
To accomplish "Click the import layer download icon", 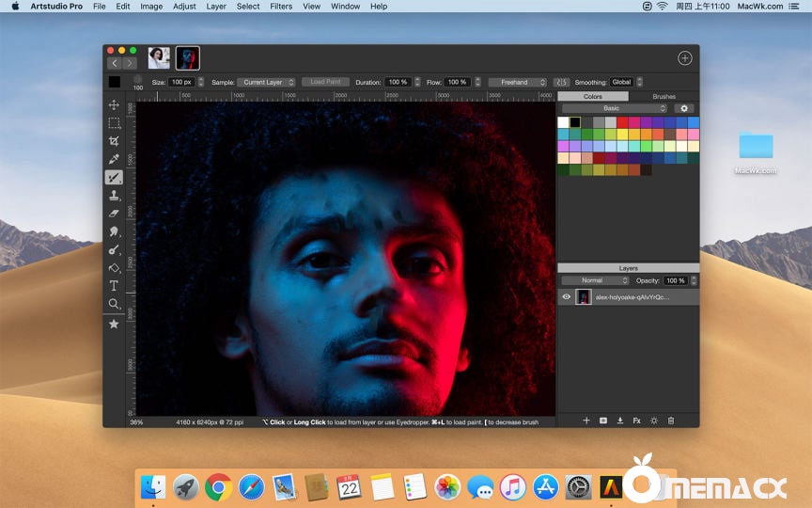I will 620,421.
